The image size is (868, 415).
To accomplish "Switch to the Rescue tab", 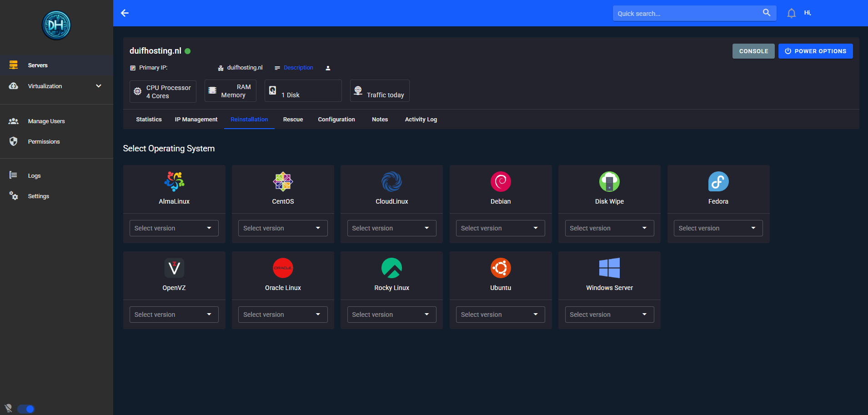I will click(292, 119).
